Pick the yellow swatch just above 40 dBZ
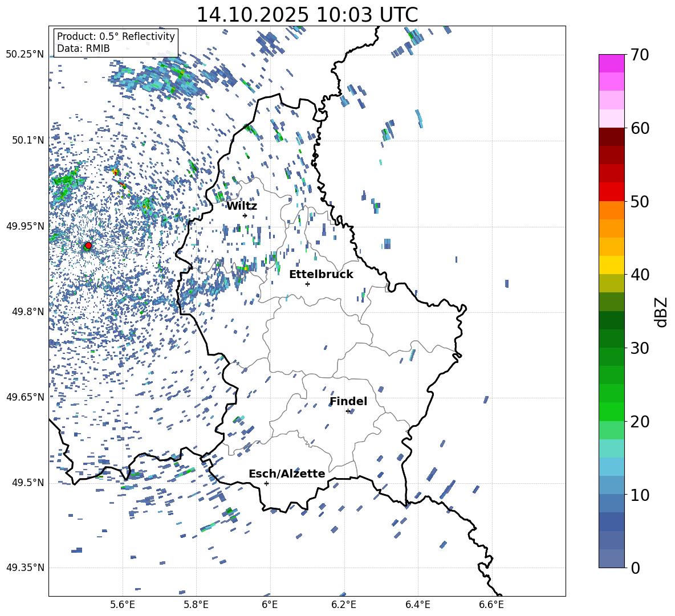Image resolution: width=675 pixels, height=616 pixels. [611, 266]
